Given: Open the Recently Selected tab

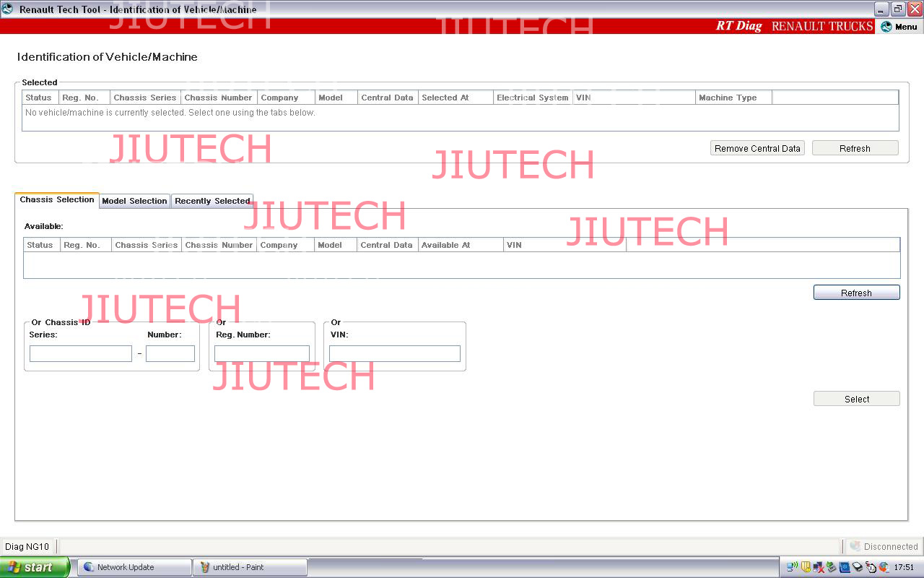Looking at the screenshot, I should tap(212, 201).
